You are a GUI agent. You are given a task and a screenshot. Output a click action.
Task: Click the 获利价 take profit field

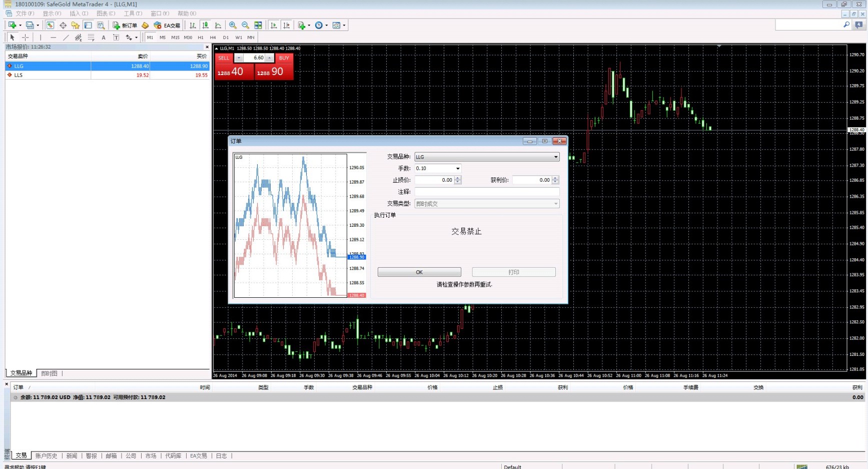[532, 180]
